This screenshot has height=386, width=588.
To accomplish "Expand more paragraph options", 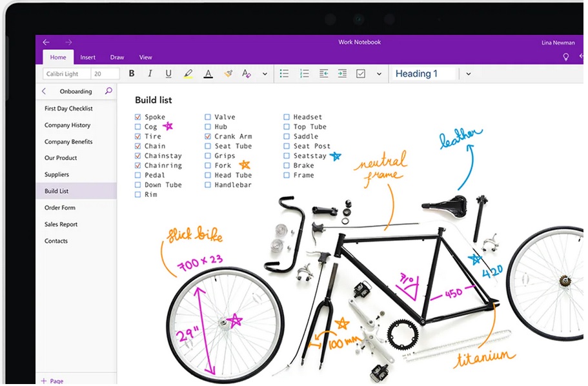I will [379, 74].
